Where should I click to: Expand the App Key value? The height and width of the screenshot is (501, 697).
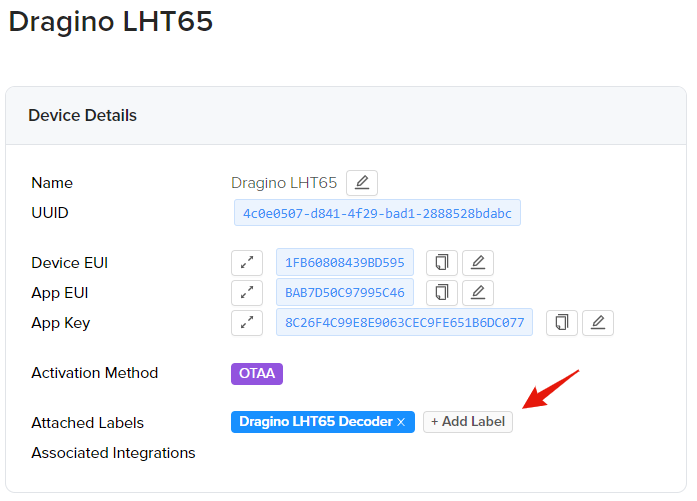tap(246, 323)
